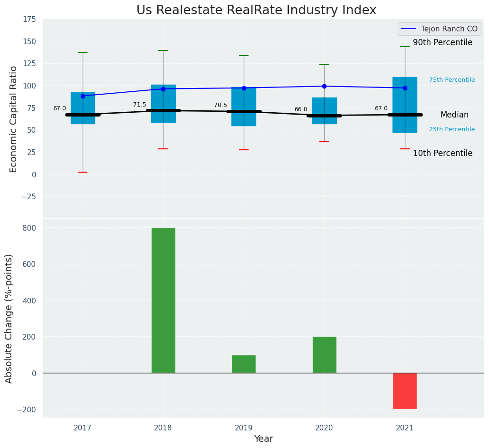
Task: Select the red 2021 negative bar
Action: point(405,390)
